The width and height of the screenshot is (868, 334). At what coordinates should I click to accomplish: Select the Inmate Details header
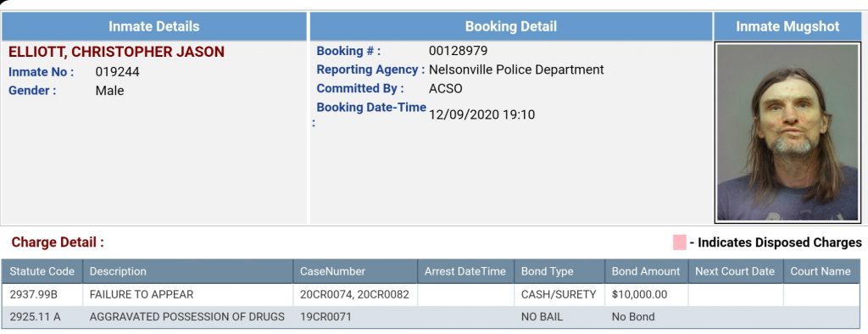point(154,26)
